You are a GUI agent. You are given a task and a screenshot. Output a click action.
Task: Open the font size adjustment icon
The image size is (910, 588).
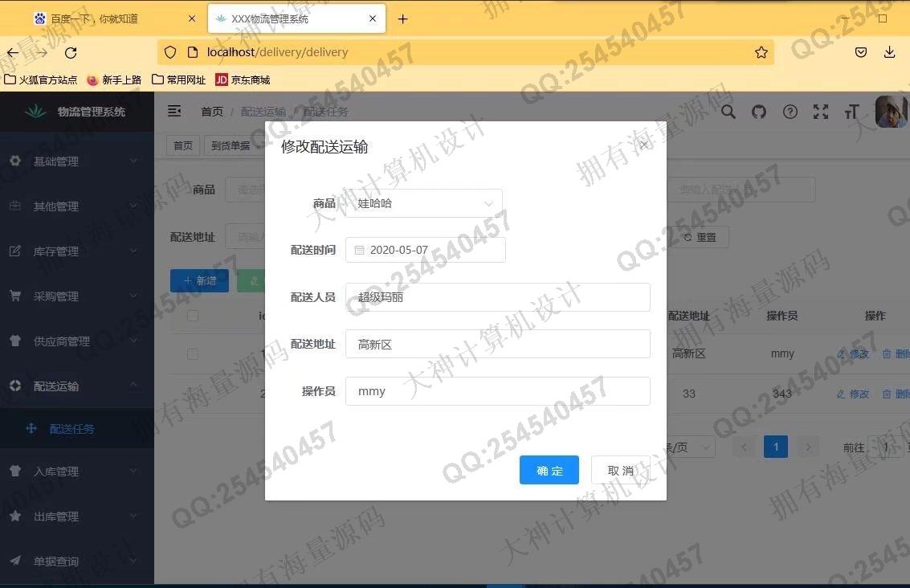(851, 112)
